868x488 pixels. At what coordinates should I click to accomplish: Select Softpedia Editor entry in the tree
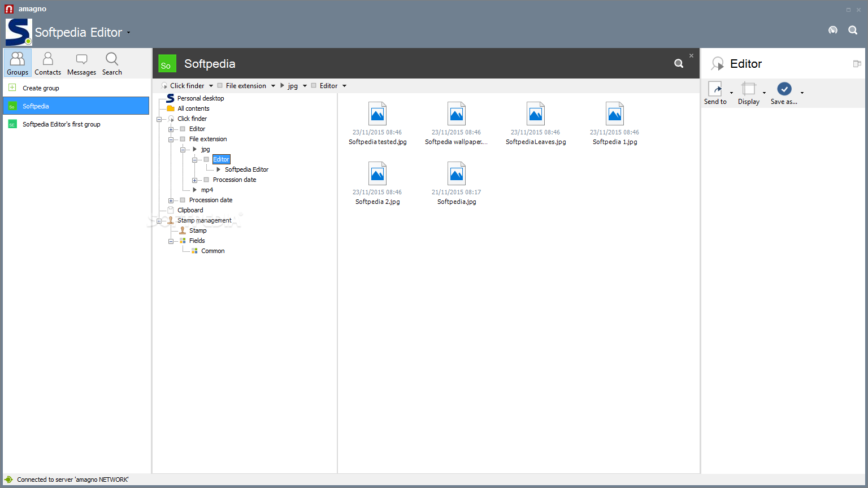pos(246,169)
